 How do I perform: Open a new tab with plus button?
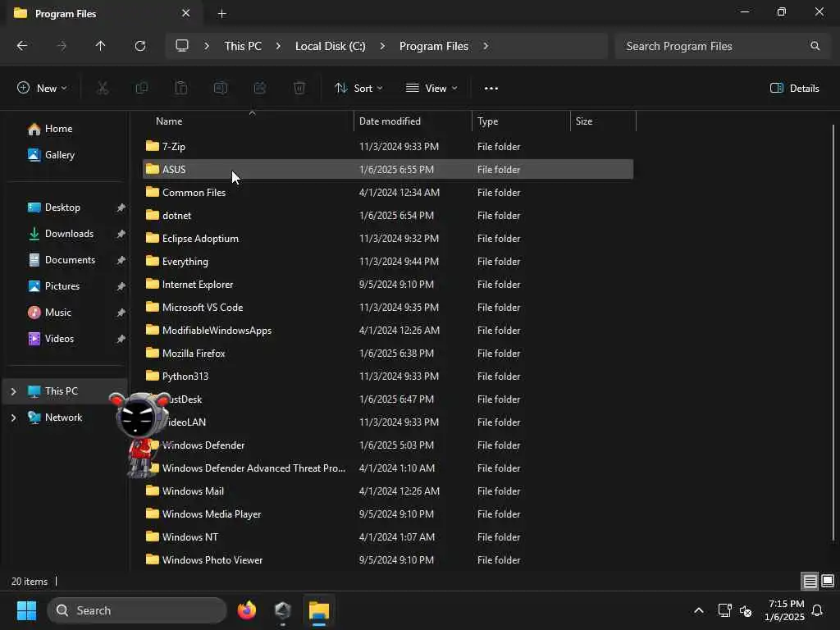point(221,13)
